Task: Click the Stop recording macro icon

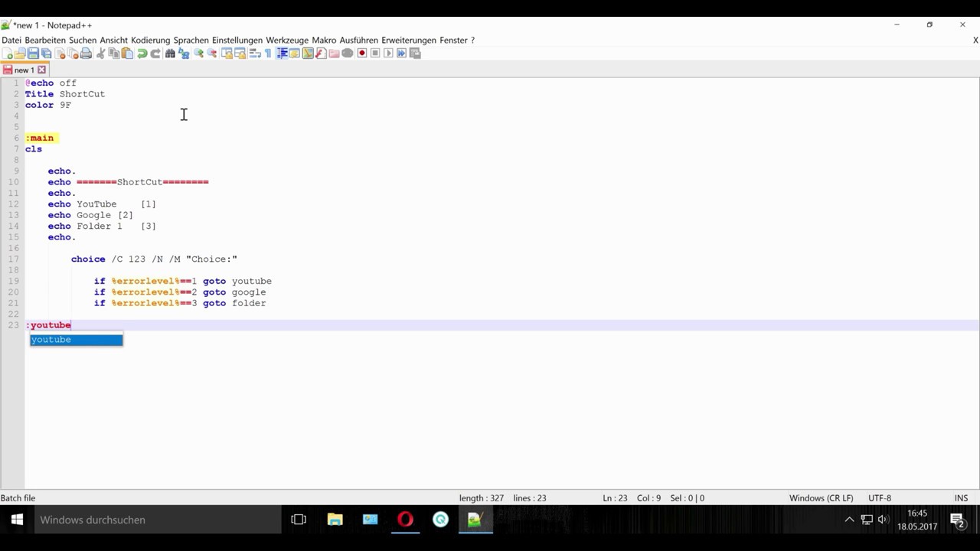Action: pyautogui.click(x=375, y=54)
